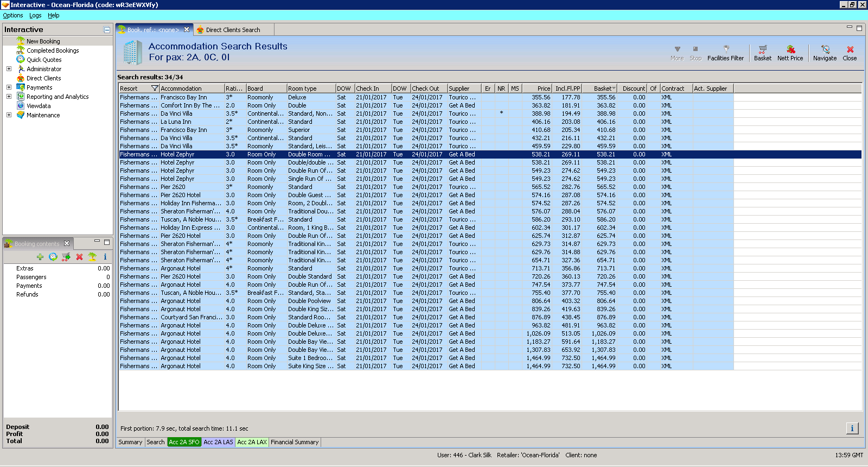This screenshot has height=467, width=868.
Task: Open Navigate compass tool
Action: (x=825, y=53)
